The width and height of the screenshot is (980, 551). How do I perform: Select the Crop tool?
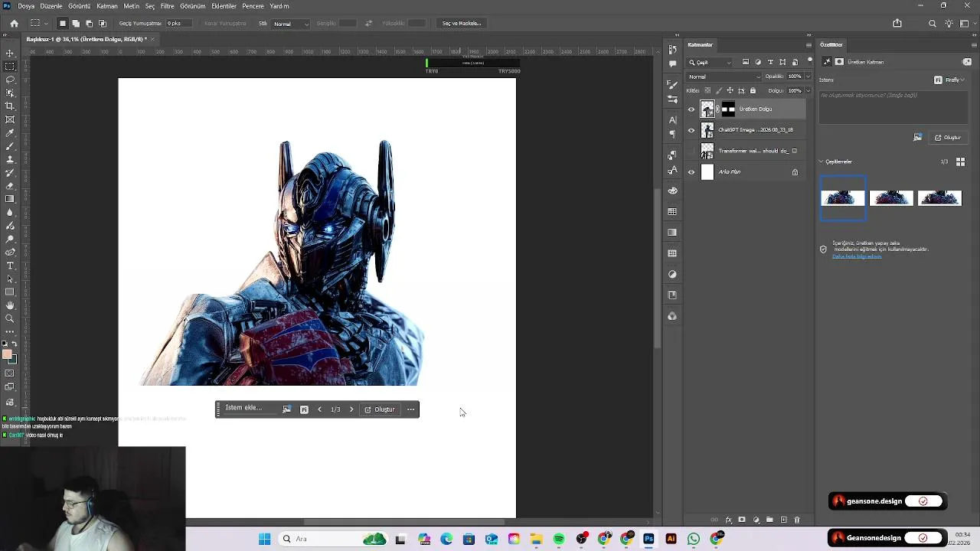tap(10, 106)
